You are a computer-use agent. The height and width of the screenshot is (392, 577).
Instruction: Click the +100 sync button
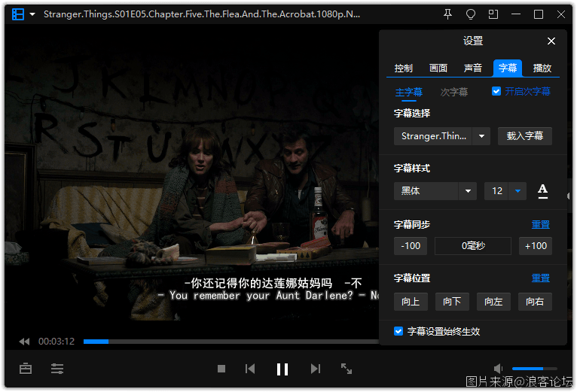coord(536,246)
